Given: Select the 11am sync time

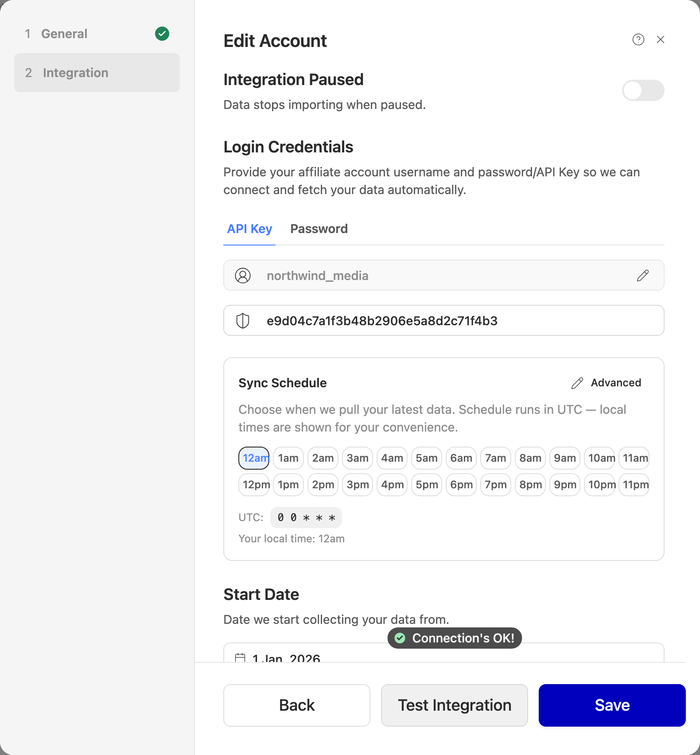Looking at the screenshot, I should click(x=634, y=458).
